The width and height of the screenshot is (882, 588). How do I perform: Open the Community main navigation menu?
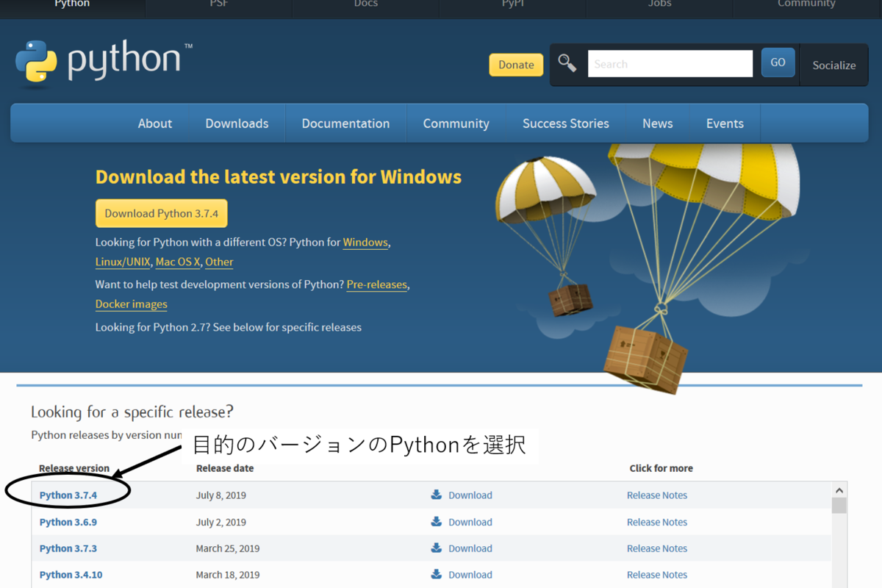pos(456,123)
